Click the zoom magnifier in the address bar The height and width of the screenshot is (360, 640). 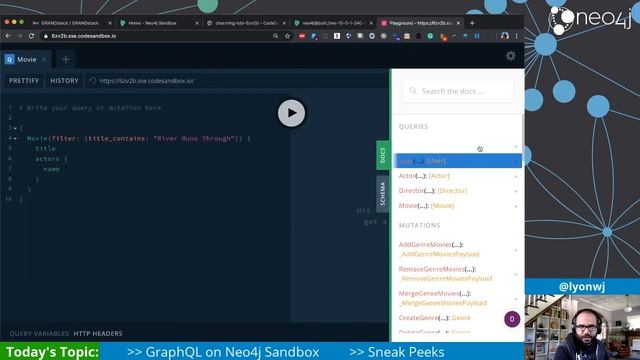point(276,36)
